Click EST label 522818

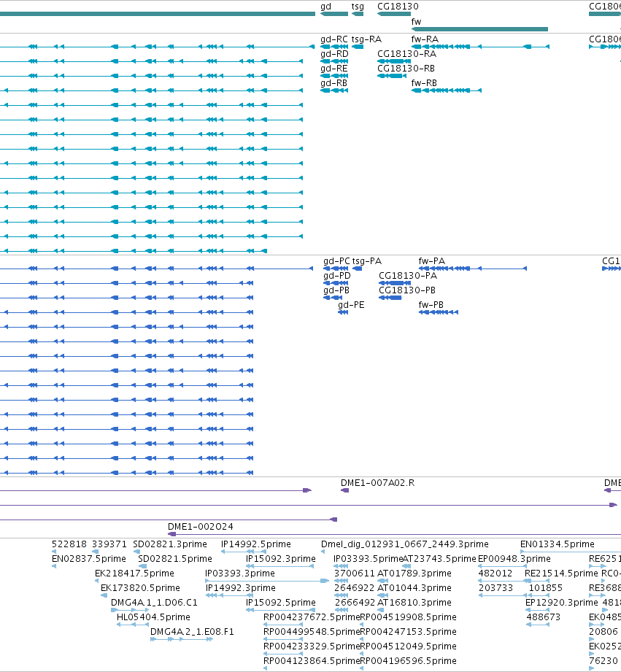[69, 544]
